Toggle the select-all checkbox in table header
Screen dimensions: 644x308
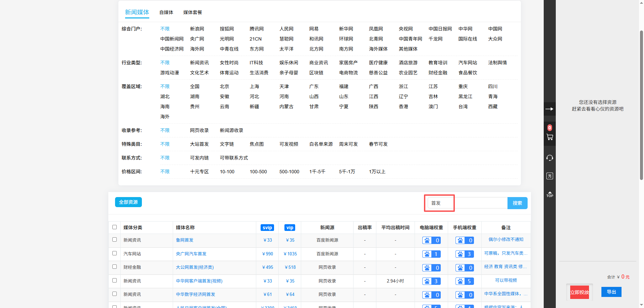pyautogui.click(x=114, y=227)
